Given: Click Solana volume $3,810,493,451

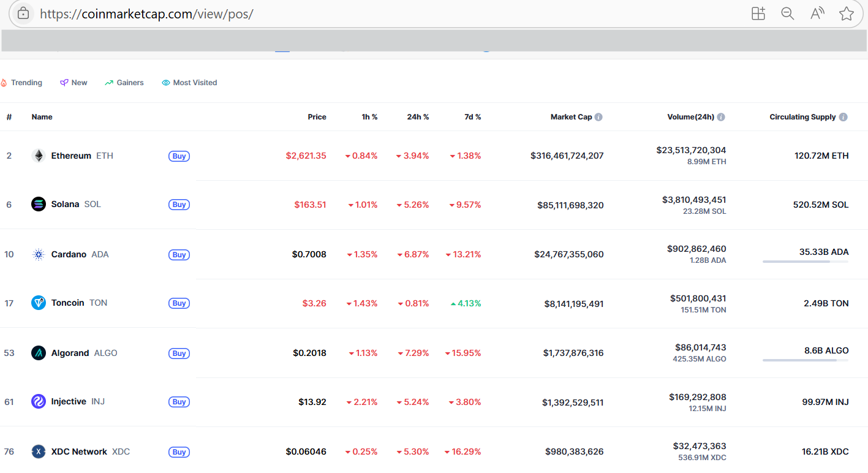Looking at the screenshot, I should [x=694, y=200].
